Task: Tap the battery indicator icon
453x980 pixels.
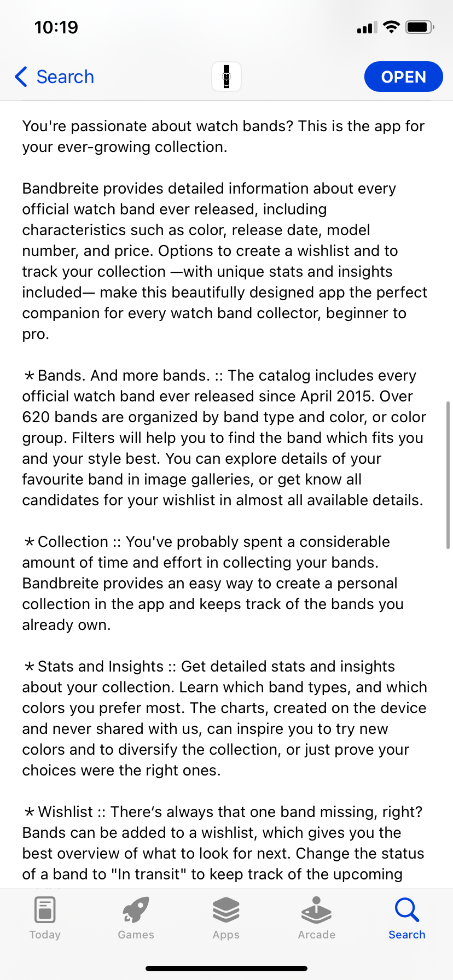Action: [420, 27]
